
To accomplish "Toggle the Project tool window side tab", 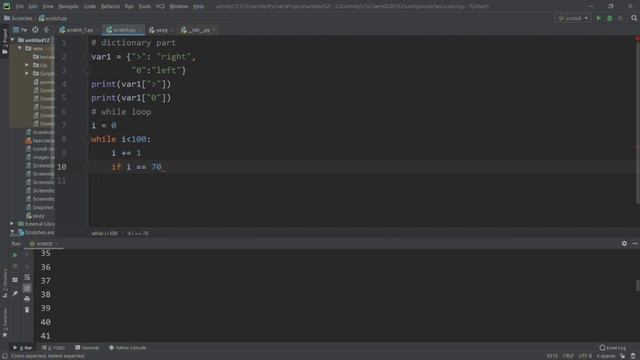I will tap(4, 42).
